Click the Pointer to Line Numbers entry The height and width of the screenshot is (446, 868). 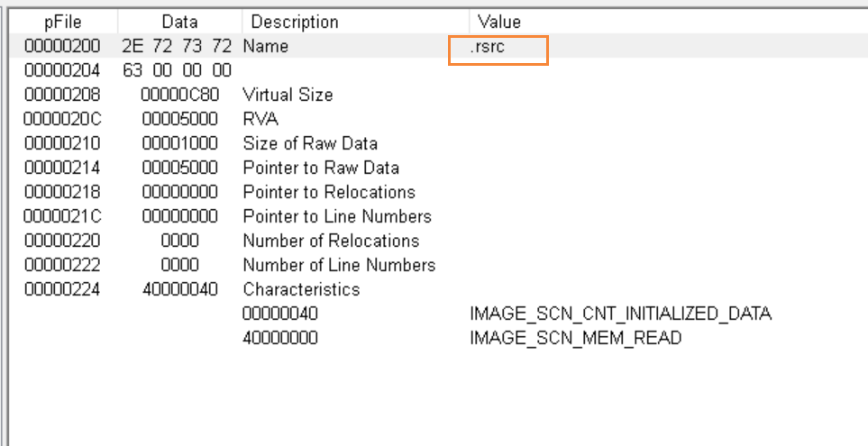(x=337, y=216)
